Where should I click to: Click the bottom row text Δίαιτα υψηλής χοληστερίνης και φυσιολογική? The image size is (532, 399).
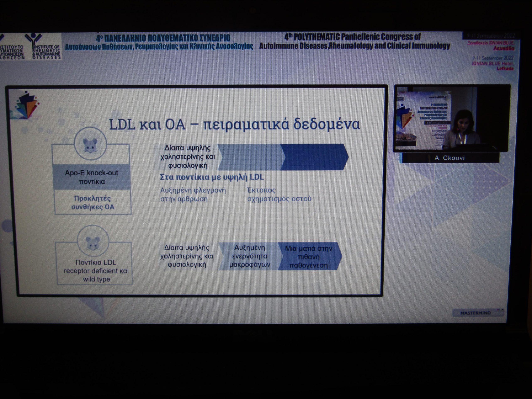187,256
